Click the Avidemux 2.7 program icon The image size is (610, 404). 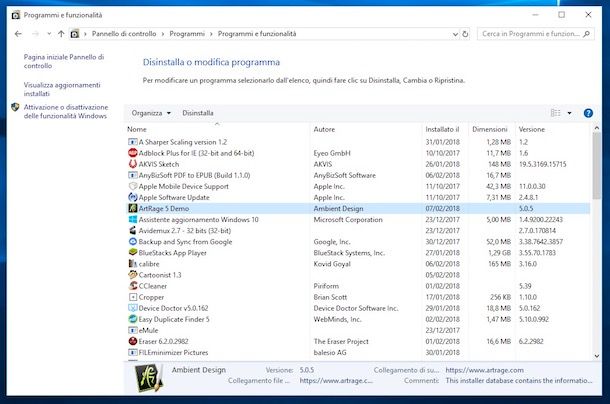click(x=133, y=230)
